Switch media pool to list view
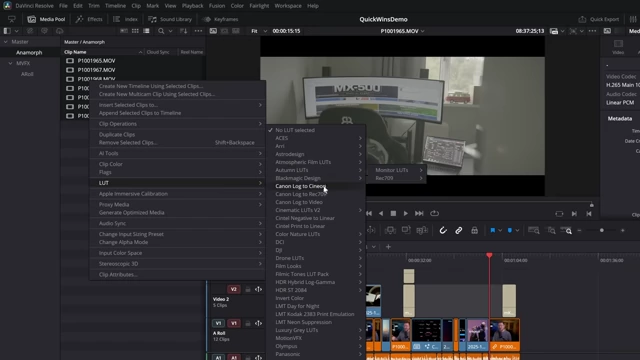 click(x=147, y=31)
